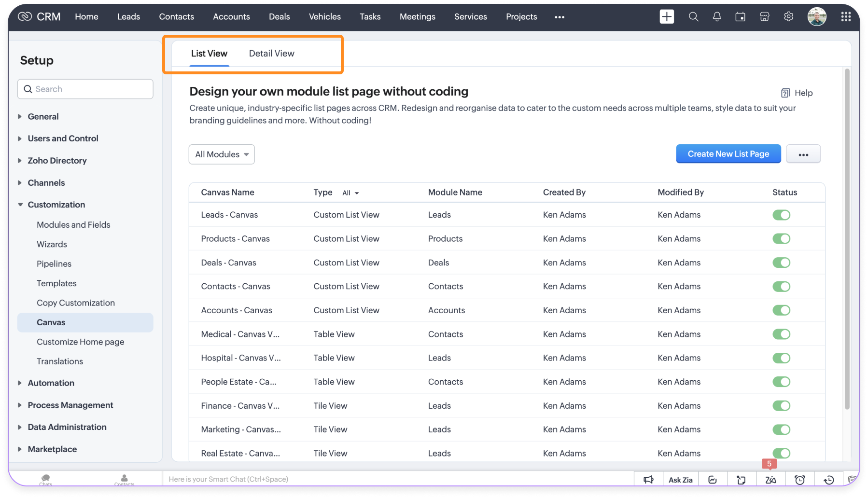Click the Create New List Page button
The image size is (868, 498).
[728, 154]
